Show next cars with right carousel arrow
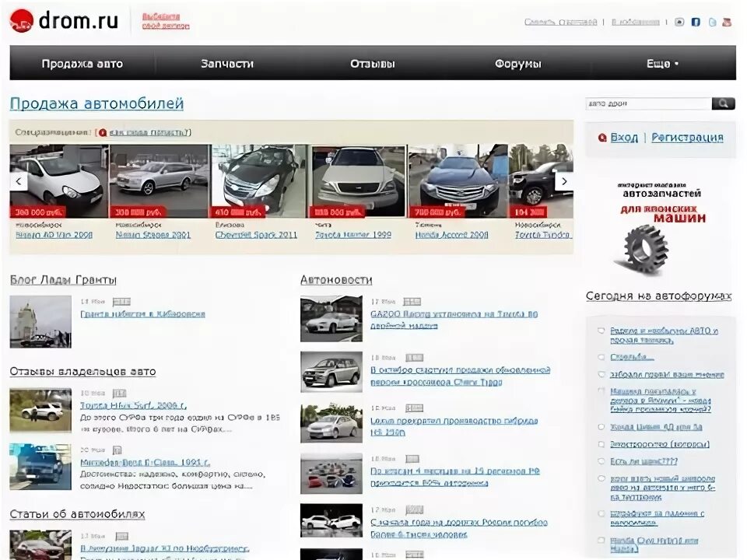The width and height of the screenshot is (747, 560). 564,181
